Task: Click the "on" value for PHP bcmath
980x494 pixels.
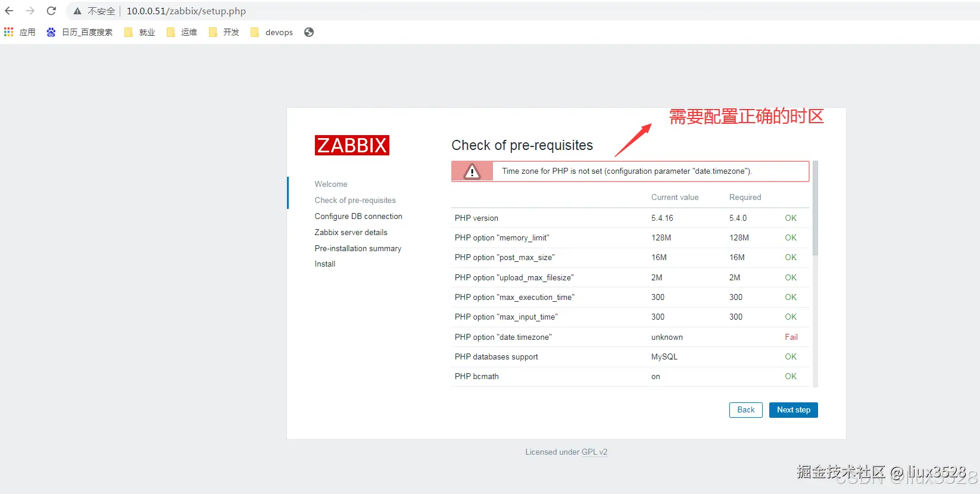Action: (x=656, y=376)
